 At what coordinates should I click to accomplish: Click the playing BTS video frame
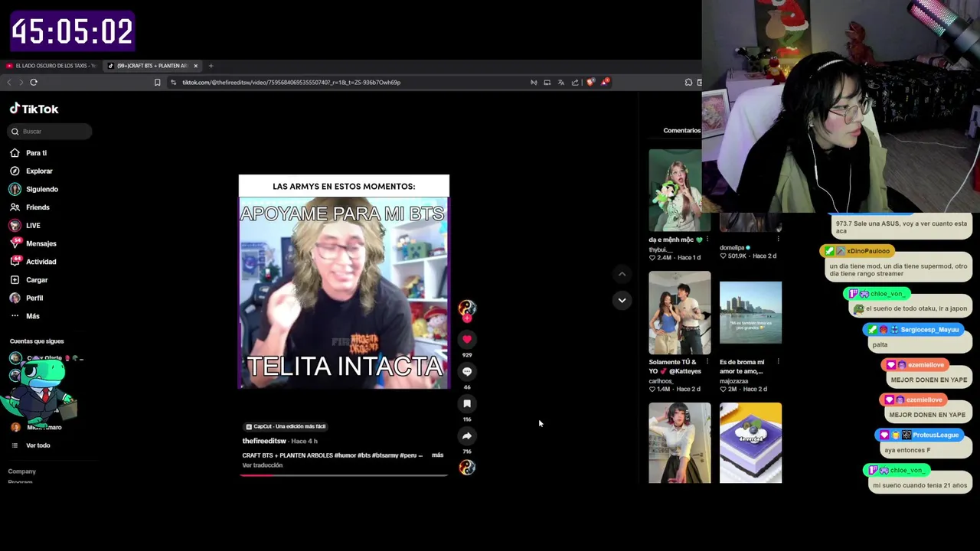point(344,282)
